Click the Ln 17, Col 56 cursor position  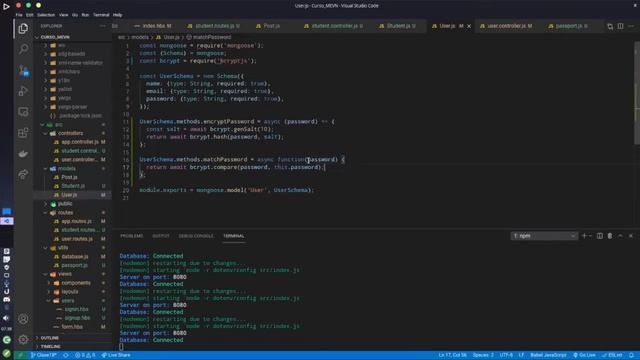click(453, 355)
